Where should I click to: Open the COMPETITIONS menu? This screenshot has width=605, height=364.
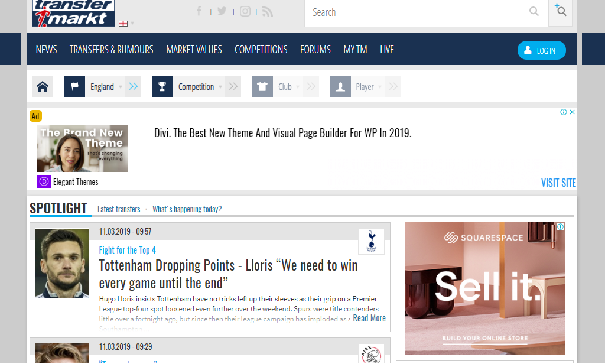pyautogui.click(x=261, y=50)
